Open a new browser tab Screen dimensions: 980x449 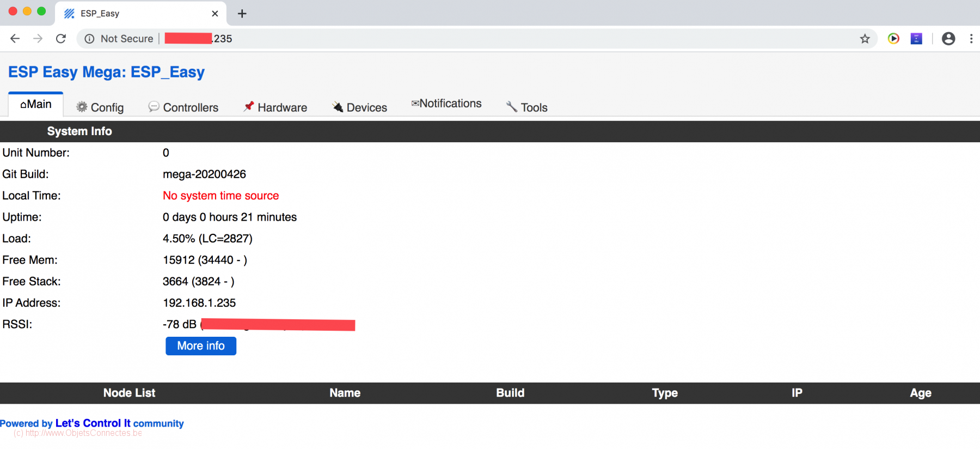242,14
